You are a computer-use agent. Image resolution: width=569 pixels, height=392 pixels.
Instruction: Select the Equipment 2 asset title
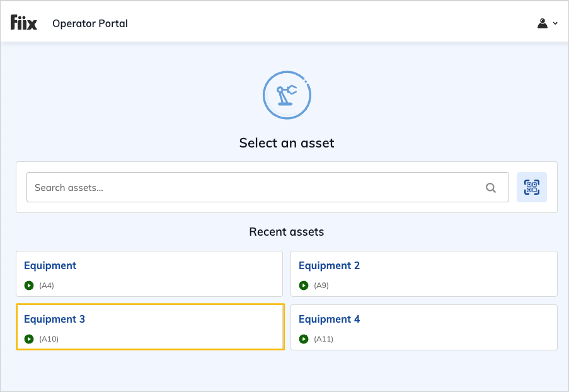(329, 265)
